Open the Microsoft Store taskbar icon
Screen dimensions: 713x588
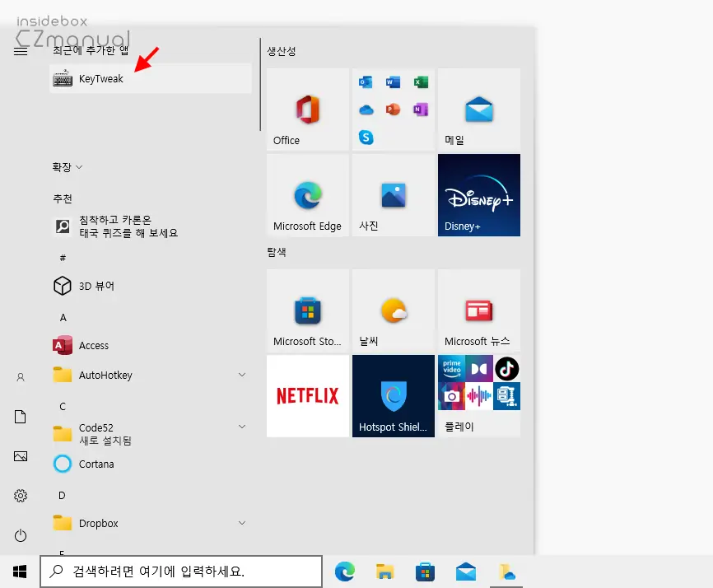[x=424, y=571]
